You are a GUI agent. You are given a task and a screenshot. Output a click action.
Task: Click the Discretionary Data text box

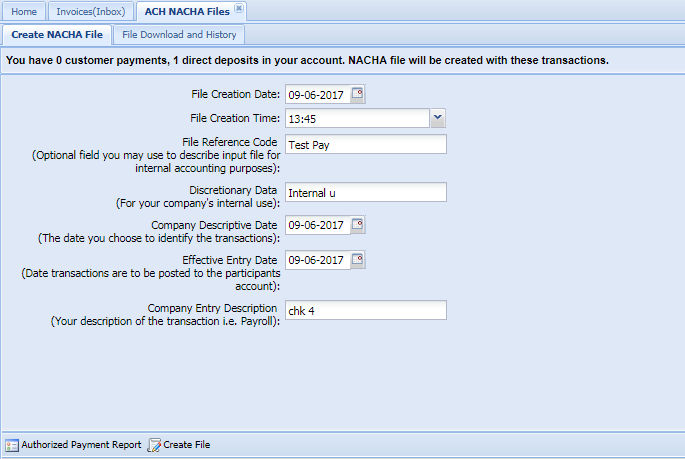(365, 193)
